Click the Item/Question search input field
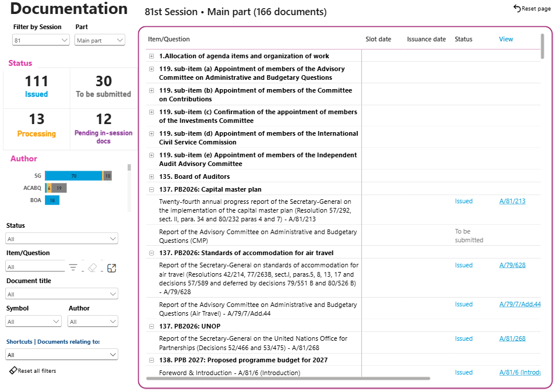The image size is (556, 392). pos(35,267)
